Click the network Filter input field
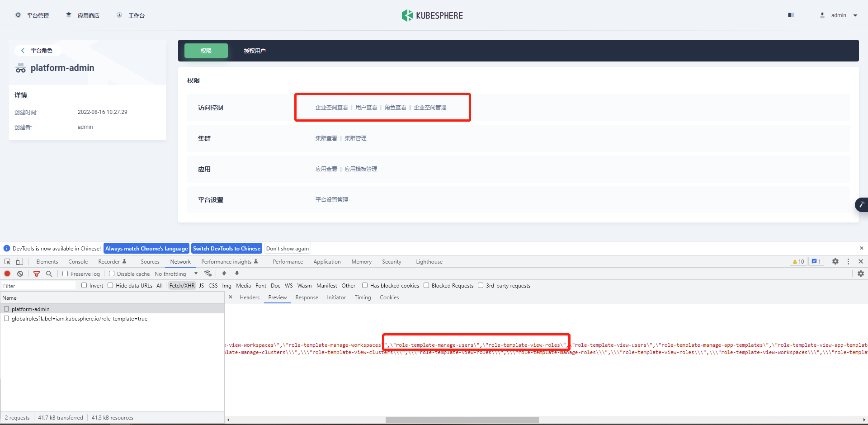This screenshot has width=868, height=425. [x=38, y=285]
